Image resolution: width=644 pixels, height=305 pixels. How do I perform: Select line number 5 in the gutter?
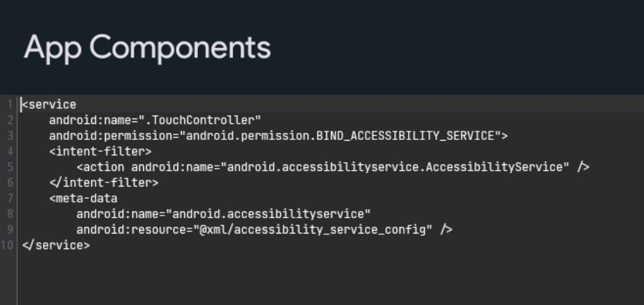(10, 167)
